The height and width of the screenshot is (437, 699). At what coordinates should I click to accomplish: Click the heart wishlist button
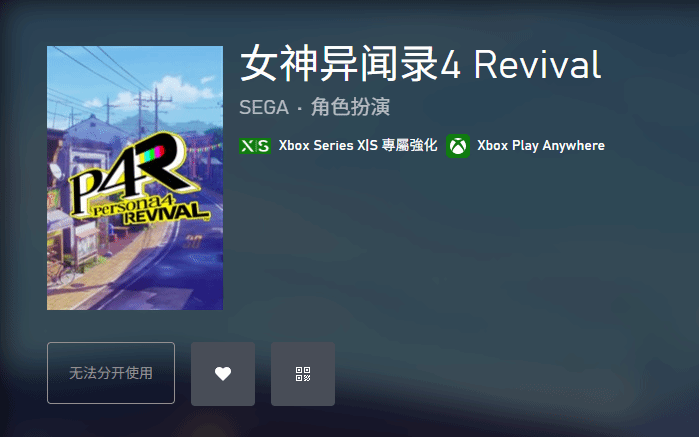tap(223, 374)
